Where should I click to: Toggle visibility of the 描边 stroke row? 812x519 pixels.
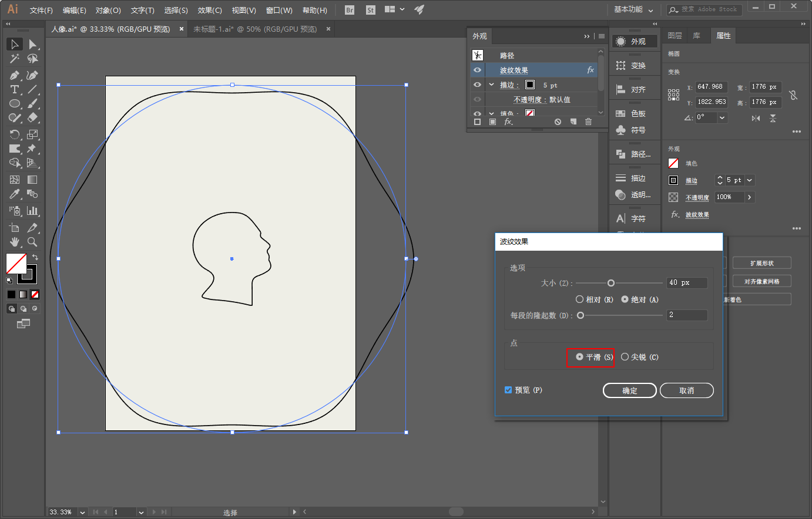(x=477, y=85)
